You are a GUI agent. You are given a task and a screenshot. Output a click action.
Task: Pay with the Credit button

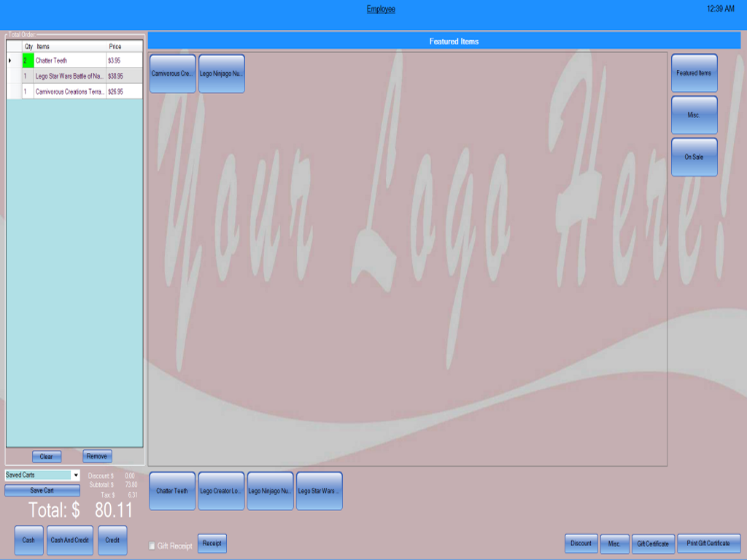(112, 540)
